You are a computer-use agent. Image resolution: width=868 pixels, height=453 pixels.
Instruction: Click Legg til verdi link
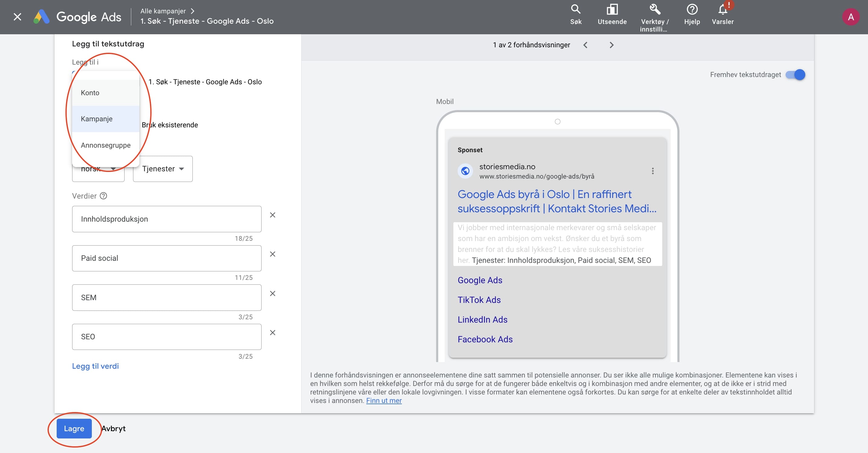tap(95, 366)
